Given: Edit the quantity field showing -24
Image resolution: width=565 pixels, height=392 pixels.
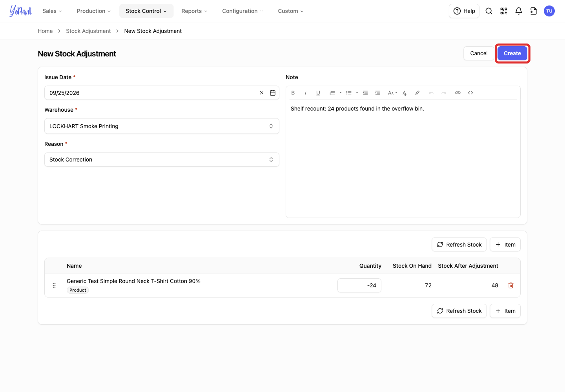Looking at the screenshot, I should 359,285.
